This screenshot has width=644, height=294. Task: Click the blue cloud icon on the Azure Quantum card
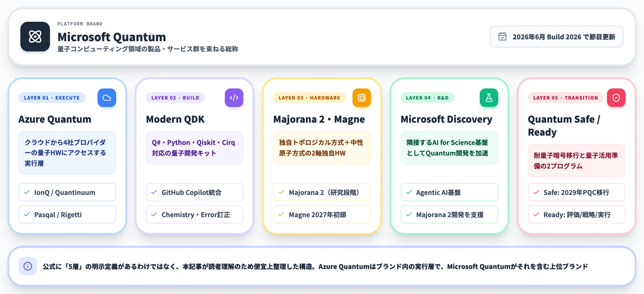click(x=107, y=98)
